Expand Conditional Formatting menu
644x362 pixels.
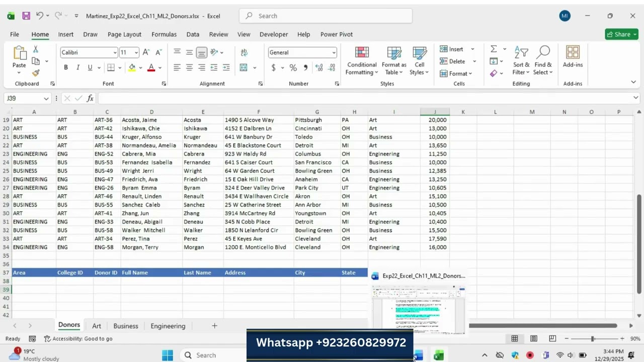[361, 61]
